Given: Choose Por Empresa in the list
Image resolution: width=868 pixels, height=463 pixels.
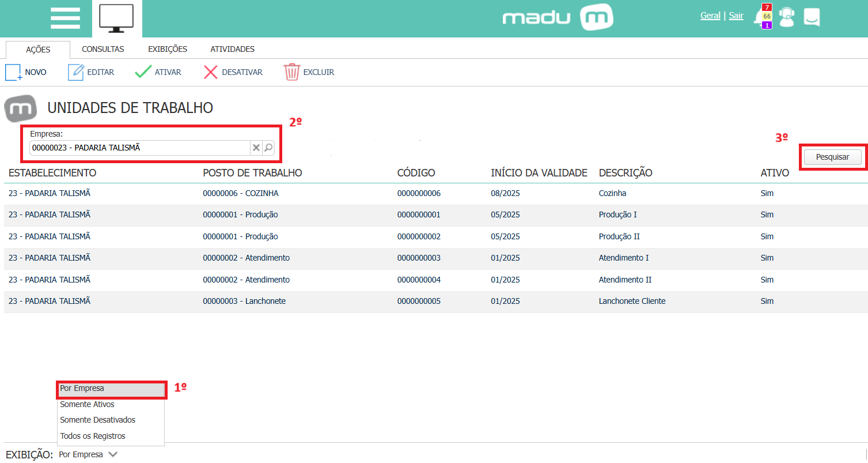Looking at the screenshot, I should tap(112, 389).
